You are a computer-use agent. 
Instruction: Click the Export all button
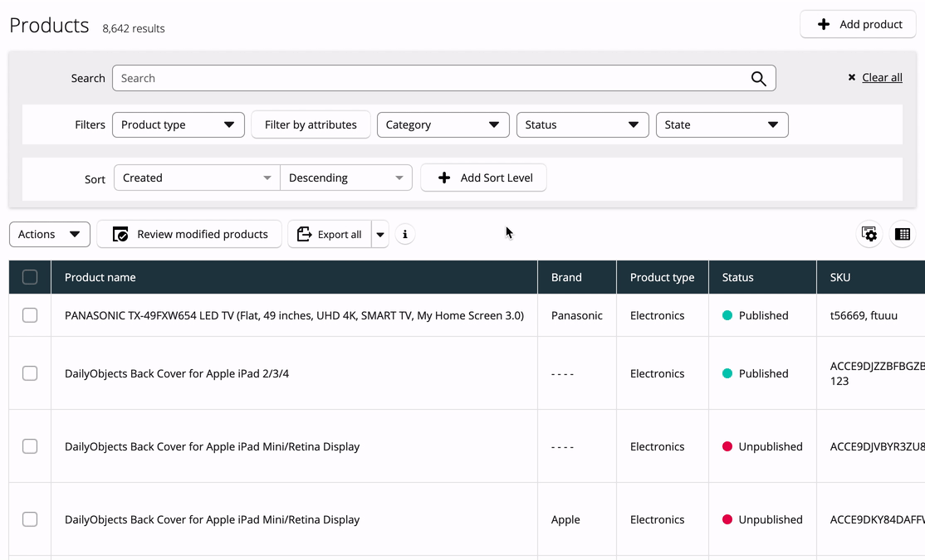[330, 234]
